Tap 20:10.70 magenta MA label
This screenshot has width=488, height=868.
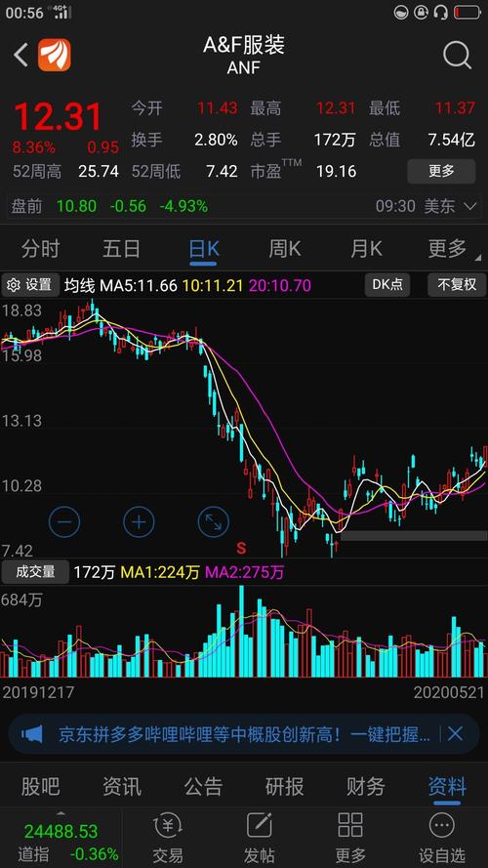click(280, 286)
